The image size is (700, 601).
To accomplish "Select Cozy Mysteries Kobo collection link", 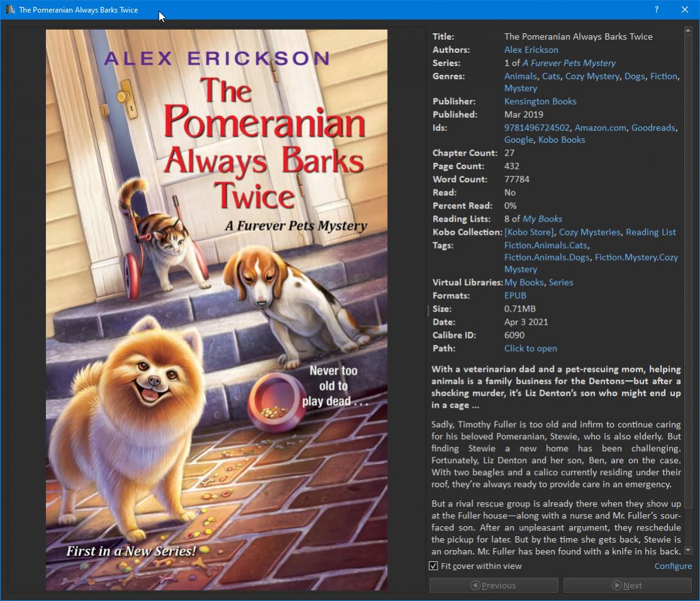I will 590,232.
